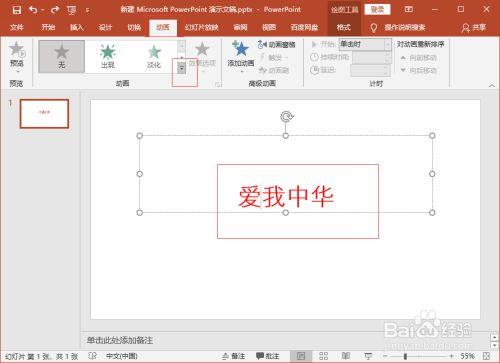Screen dimensions: 500x363
Task: Open the 动画 group dialog launcher
Action: coord(217,85)
